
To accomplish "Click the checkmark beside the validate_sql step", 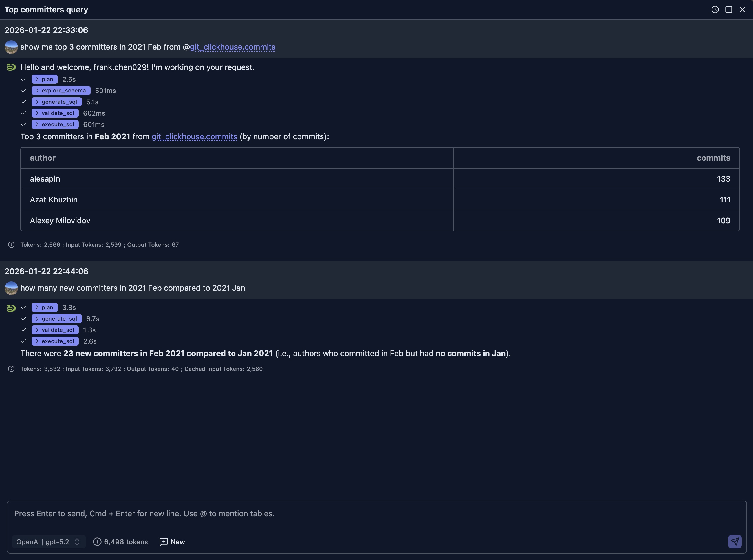I will tap(23, 113).
